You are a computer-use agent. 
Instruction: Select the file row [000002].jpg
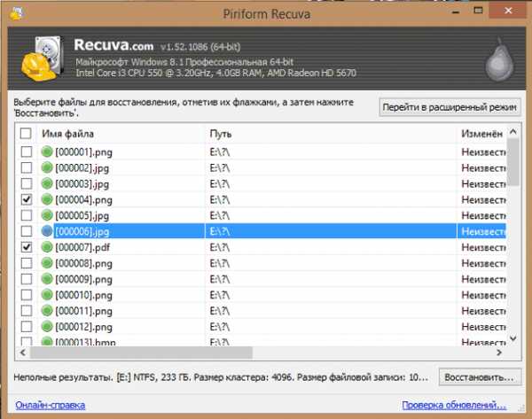tap(261, 167)
